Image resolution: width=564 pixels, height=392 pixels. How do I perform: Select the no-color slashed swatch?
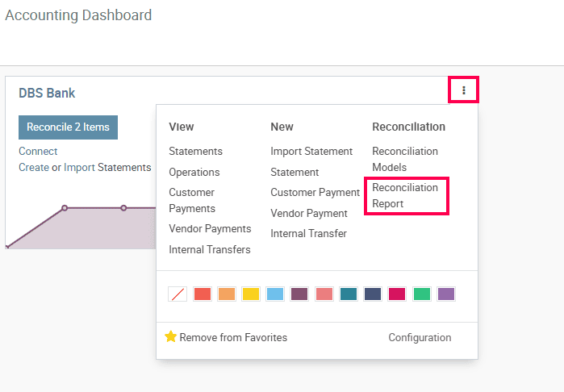point(178,294)
